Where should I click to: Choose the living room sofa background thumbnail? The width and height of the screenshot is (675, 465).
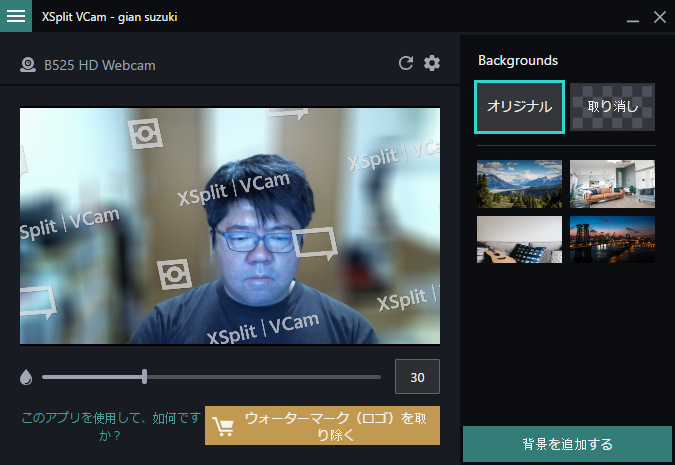(x=612, y=184)
